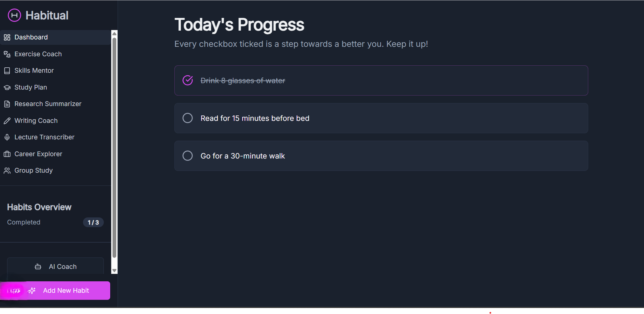Click the Add New Habit button
This screenshot has height=314, width=644.
coord(66,291)
